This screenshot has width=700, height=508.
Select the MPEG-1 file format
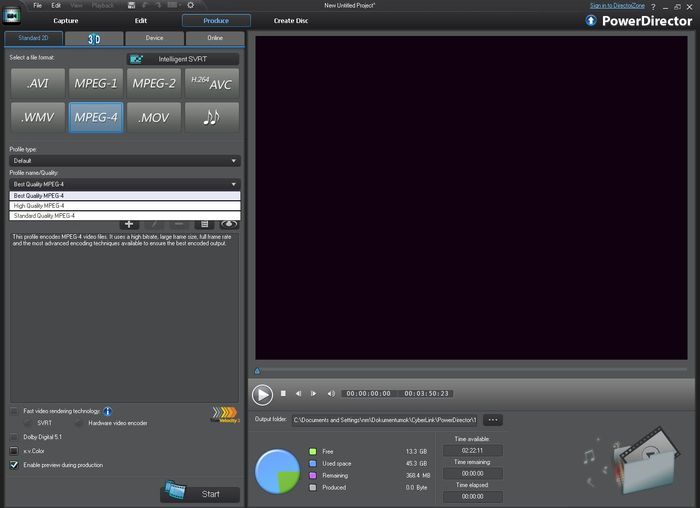pos(96,83)
